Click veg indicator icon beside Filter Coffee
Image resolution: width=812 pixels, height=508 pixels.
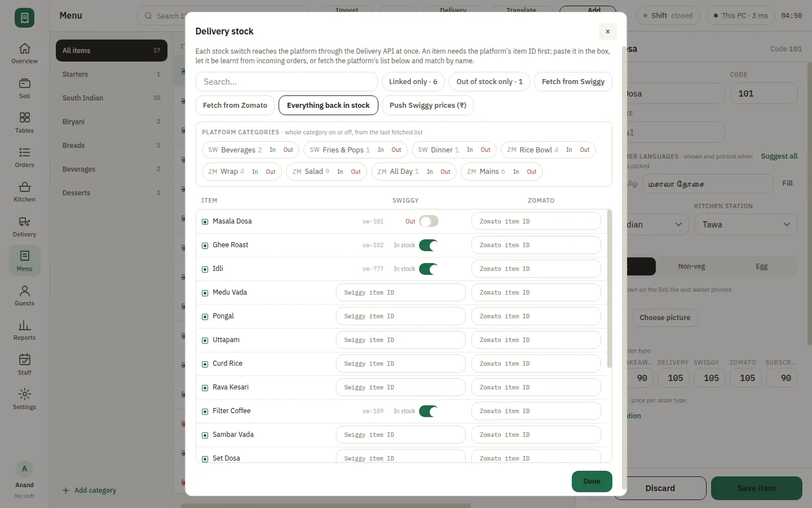click(205, 411)
